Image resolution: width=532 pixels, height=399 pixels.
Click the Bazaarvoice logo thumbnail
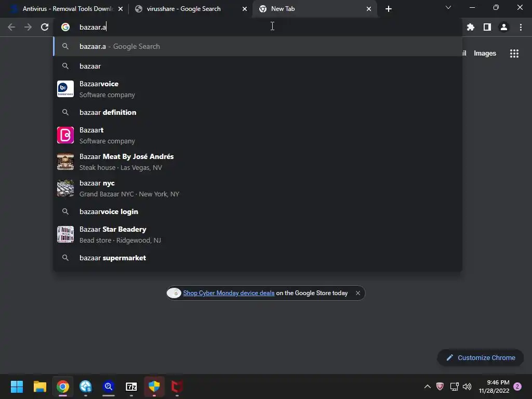click(x=65, y=89)
